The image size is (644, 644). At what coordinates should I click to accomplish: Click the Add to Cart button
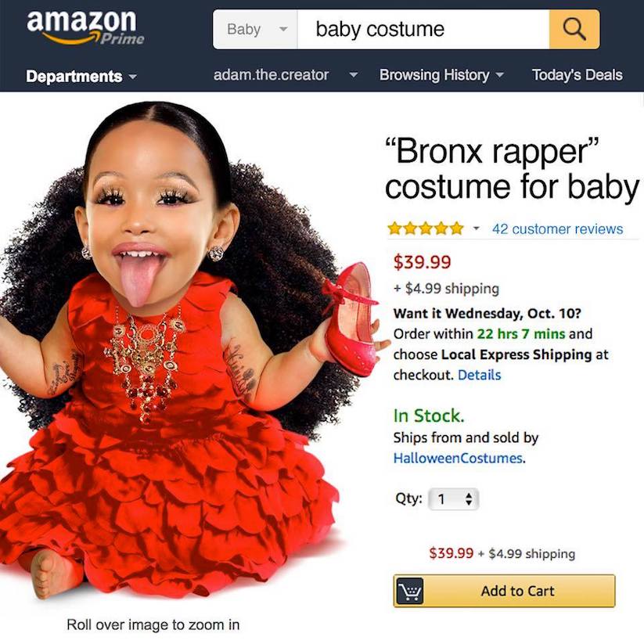[504, 591]
